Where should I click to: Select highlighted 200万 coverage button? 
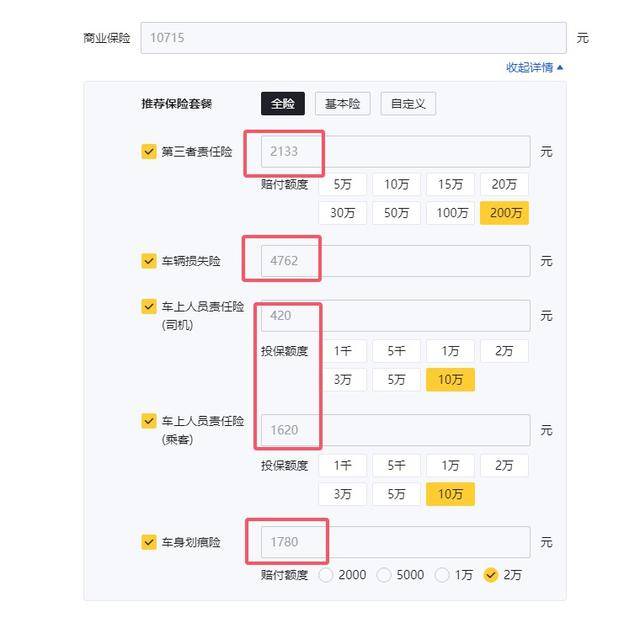[x=504, y=213]
